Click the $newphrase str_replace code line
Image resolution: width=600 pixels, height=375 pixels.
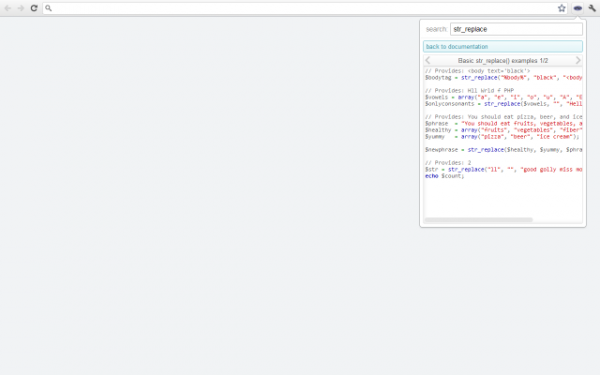pos(504,150)
